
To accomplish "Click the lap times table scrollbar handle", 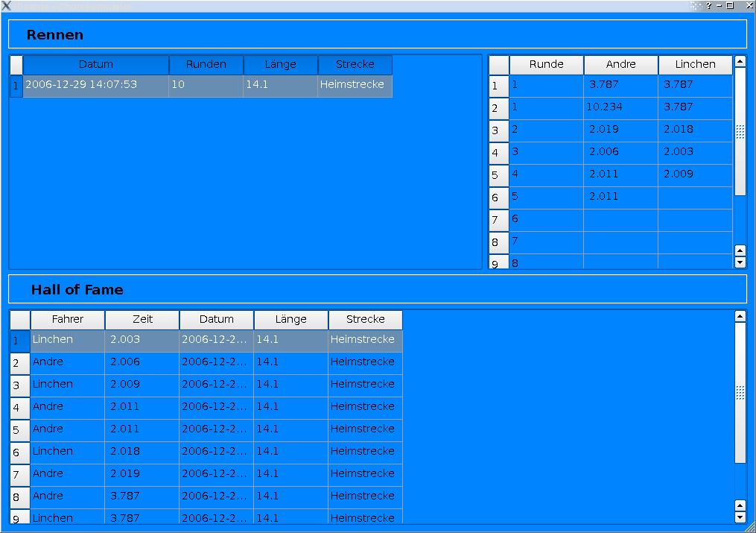I will [740, 132].
